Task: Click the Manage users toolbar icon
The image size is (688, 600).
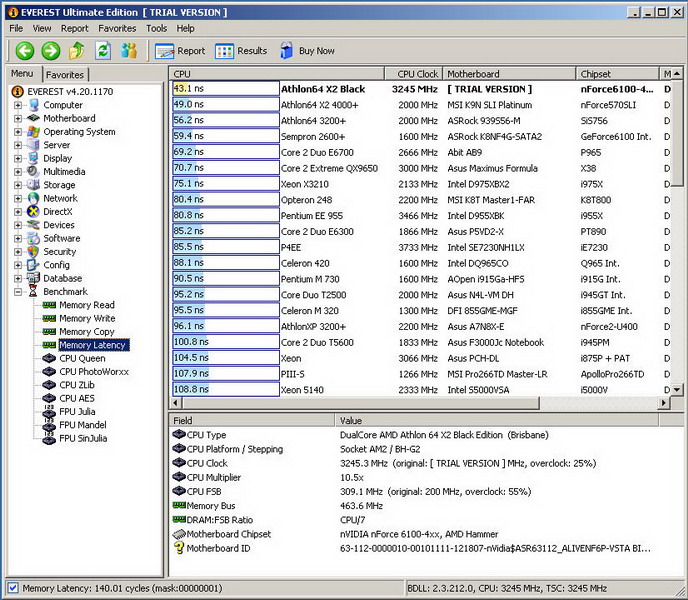Action: pos(129,51)
